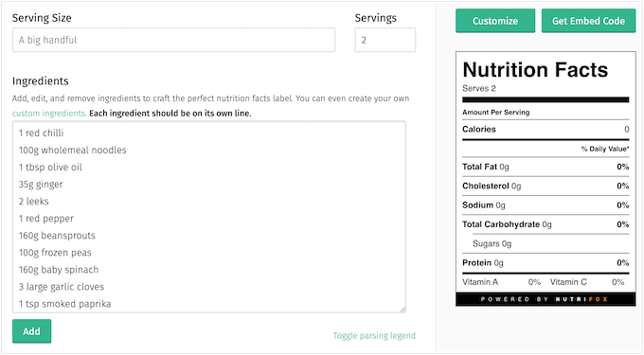The height and width of the screenshot is (355, 644).
Task: Click the '3 large garlic cloves' line
Action: point(62,287)
